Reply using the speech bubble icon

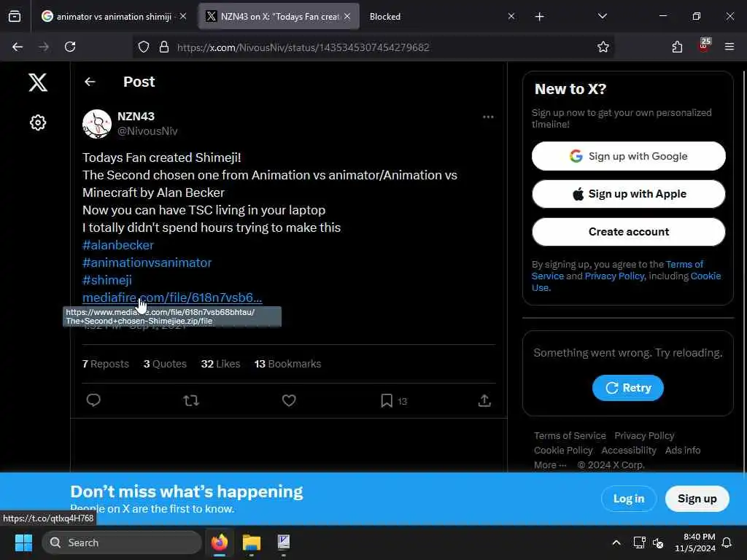point(93,400)
